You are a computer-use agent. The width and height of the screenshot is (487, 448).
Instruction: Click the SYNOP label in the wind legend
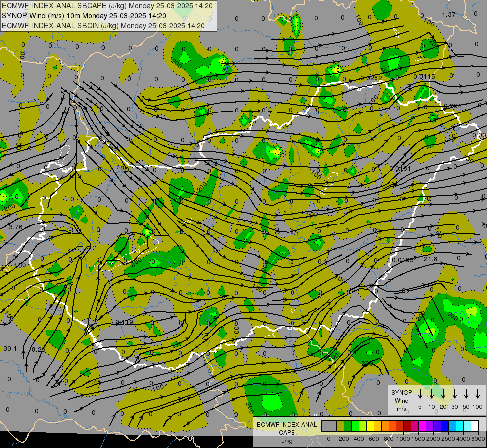(401, 393)
